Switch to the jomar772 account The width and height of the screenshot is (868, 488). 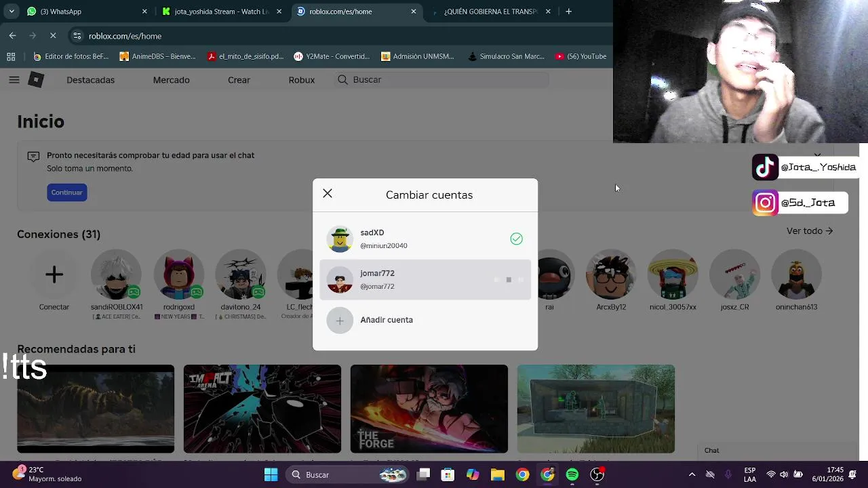(x=425, y=279)
